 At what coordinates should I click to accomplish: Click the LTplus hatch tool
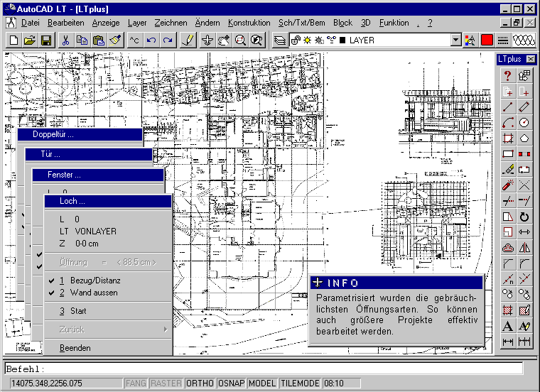[507, 310]
